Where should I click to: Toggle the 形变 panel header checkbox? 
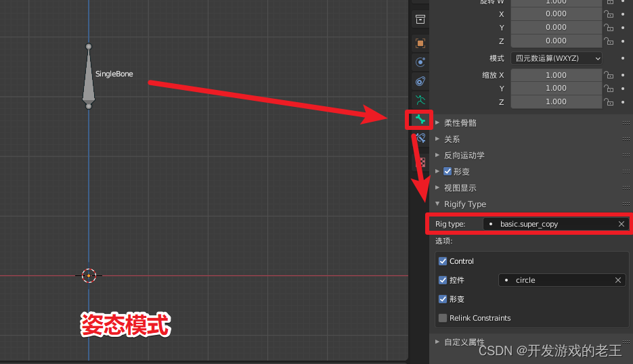[x=448, y=171]
